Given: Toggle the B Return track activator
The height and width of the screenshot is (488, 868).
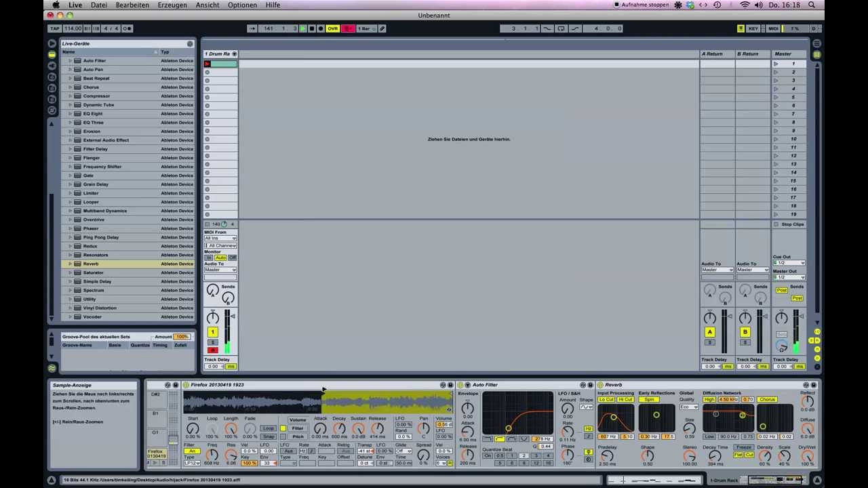Looking at the screenshot, I should click(x=745, y=332).
